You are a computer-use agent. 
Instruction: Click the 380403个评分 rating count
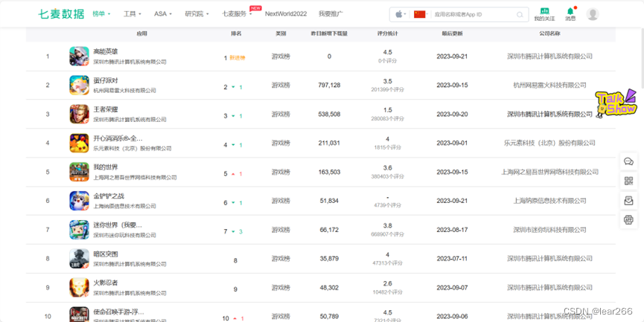387,176
